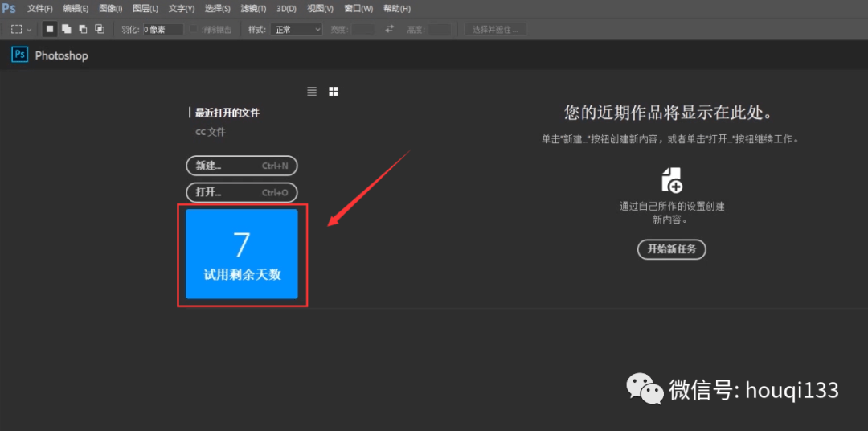Open the 帮助(H) menu
This screenshot has height=431, width=868.
(397, 9)
